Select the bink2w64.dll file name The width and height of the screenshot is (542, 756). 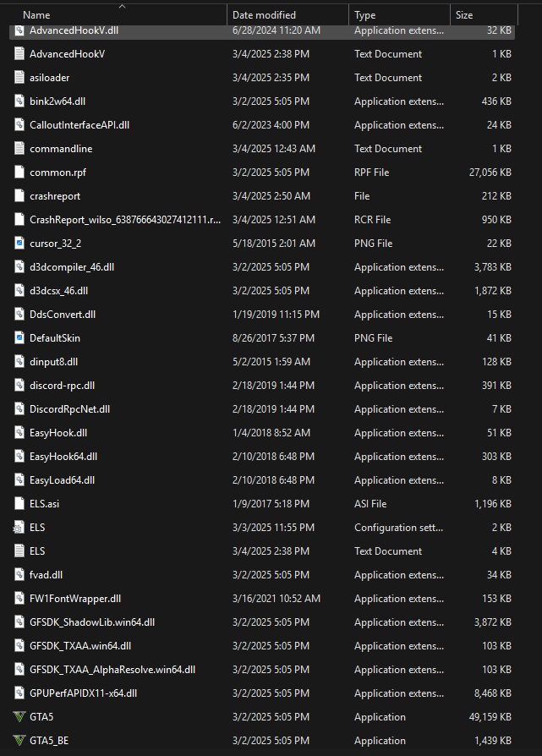pos(57,101)
